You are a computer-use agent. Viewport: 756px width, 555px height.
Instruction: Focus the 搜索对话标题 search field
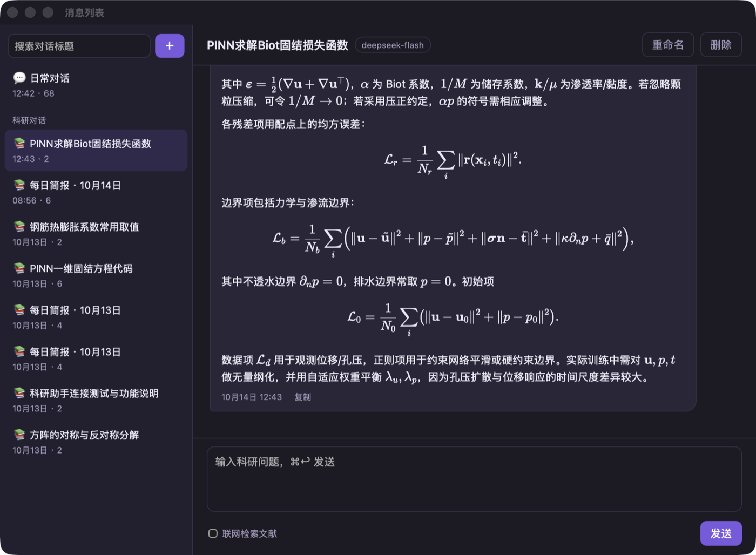point(79,46)
